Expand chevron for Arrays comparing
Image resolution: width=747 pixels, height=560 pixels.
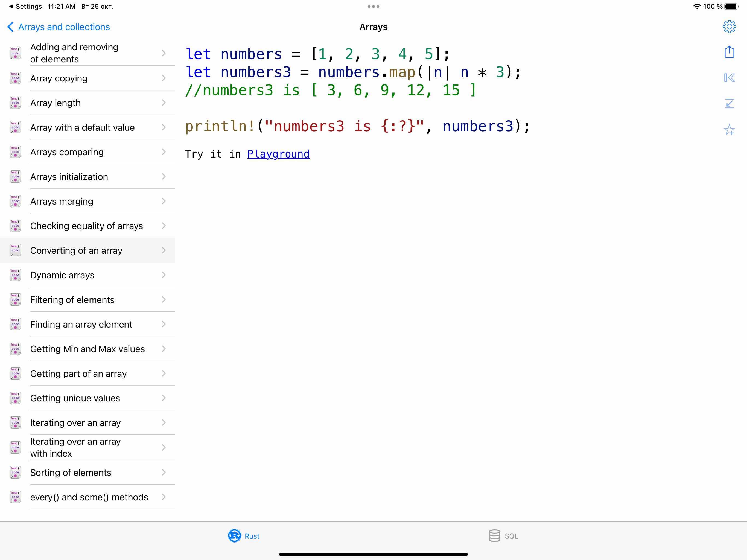[164, 152]
